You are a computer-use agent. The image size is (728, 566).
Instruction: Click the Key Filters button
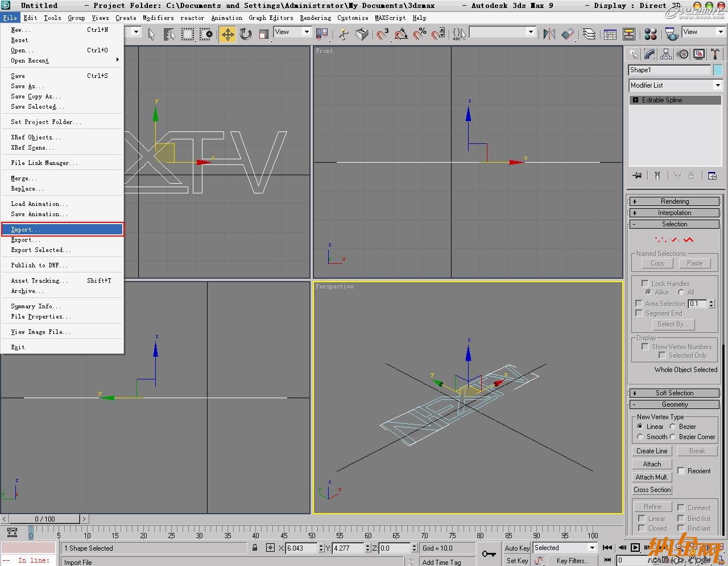(x=572, y=560)
